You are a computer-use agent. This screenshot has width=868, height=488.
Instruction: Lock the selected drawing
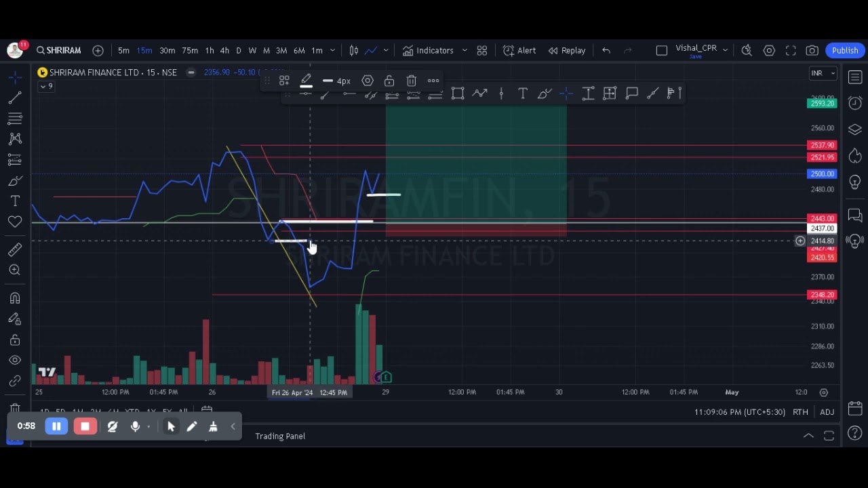[x=389, y=81]
